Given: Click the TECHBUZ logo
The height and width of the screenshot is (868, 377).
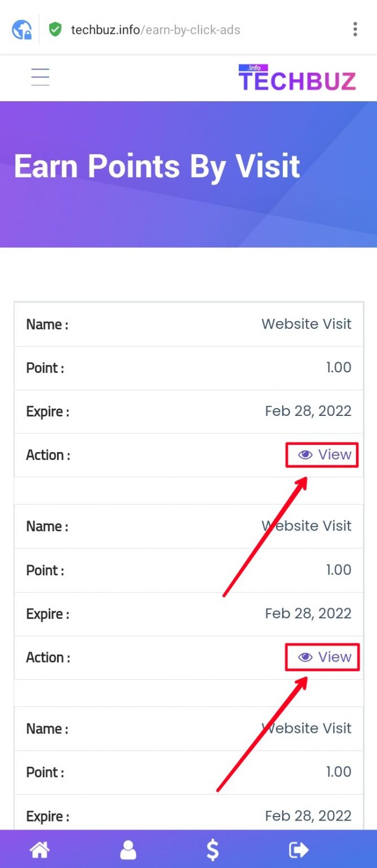Looking at the screenshot, I should [x=297, y=78].
